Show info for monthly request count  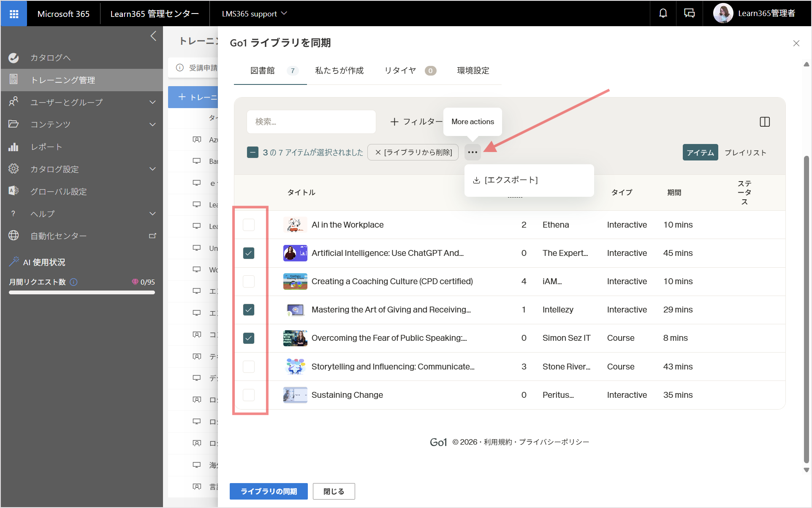click(x=73, y=282)
